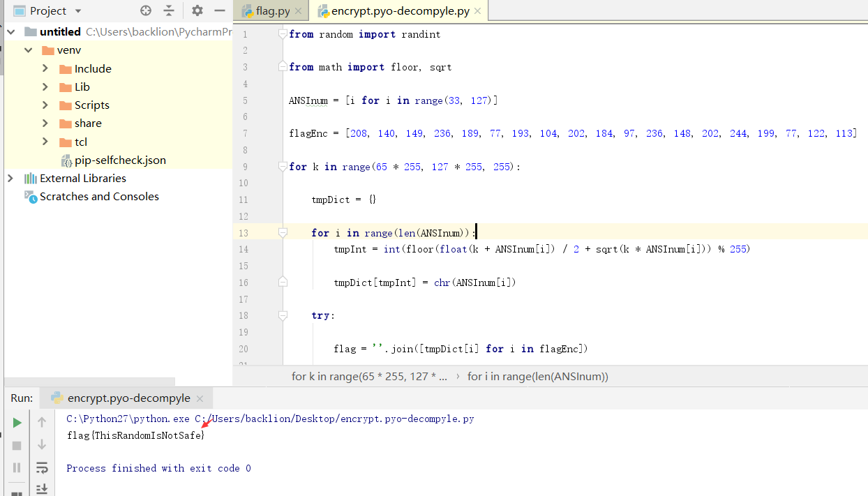Expand the Scripts folder
The width and height of the screenshot is (868, 496).
[x=45, y=105]
